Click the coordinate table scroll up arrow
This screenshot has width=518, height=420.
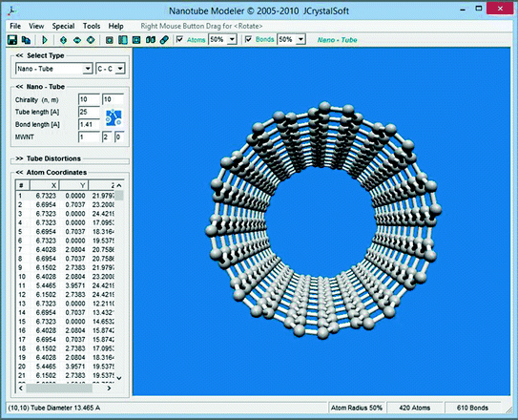pyautogui.click(x=119, y=185)
